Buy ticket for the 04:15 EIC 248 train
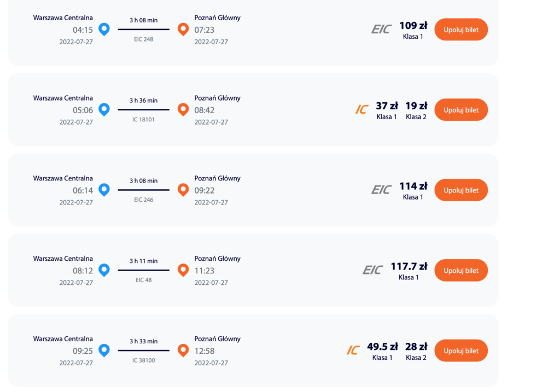The width and height of the screenshot is (560, 392). coord(461,30)
